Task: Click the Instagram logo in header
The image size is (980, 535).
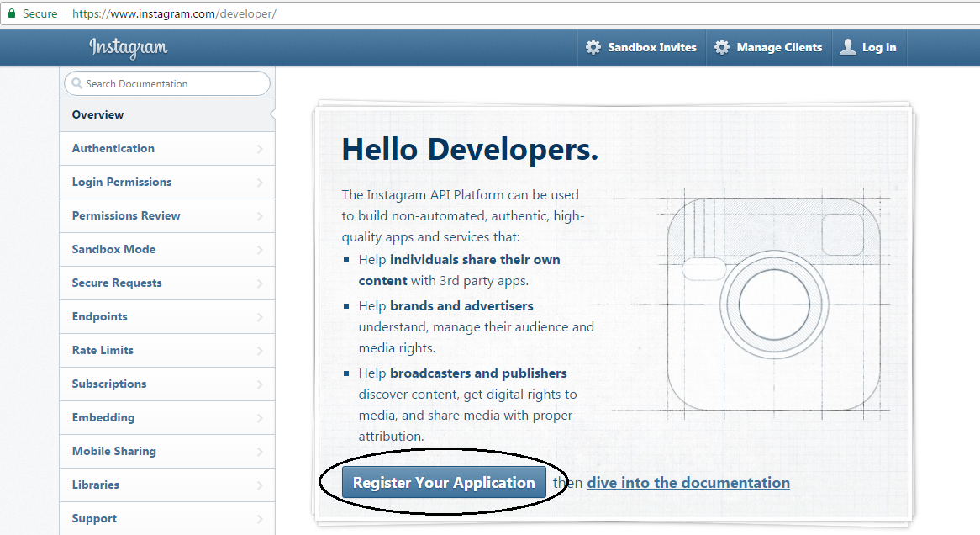Action: coord(128,48)
